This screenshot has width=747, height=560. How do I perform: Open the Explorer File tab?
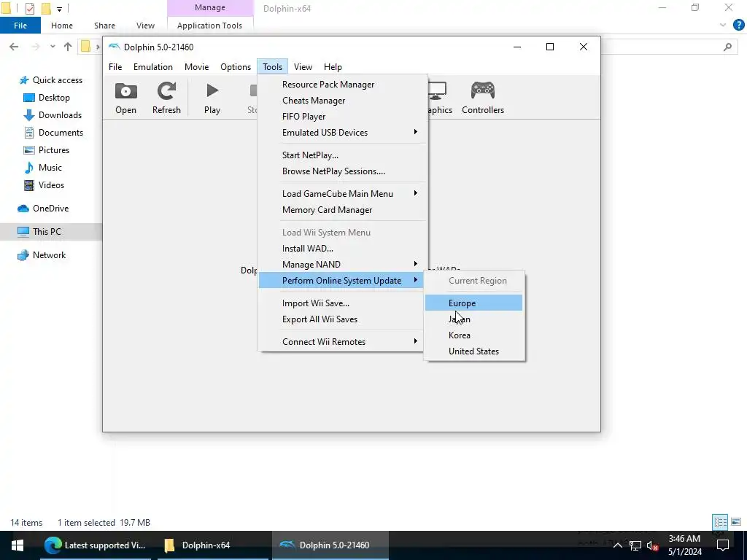coord(20,26)
